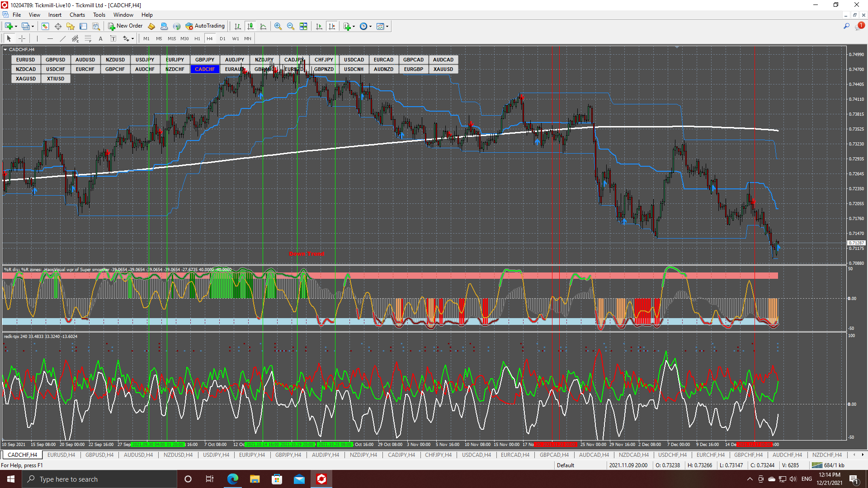
Task: Click the highlighted blue CADCHF symbol button
Action: click(x=205, y=69)
